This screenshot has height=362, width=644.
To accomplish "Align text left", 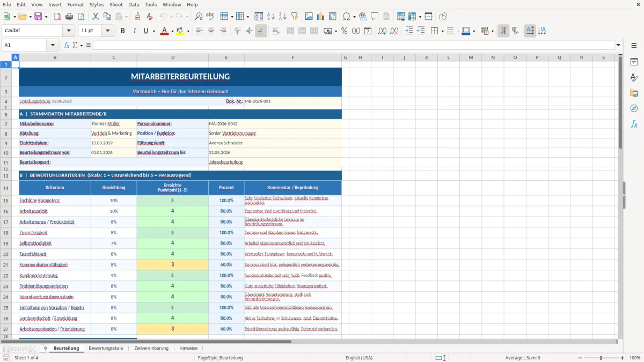I will click(x=199, y=31).
